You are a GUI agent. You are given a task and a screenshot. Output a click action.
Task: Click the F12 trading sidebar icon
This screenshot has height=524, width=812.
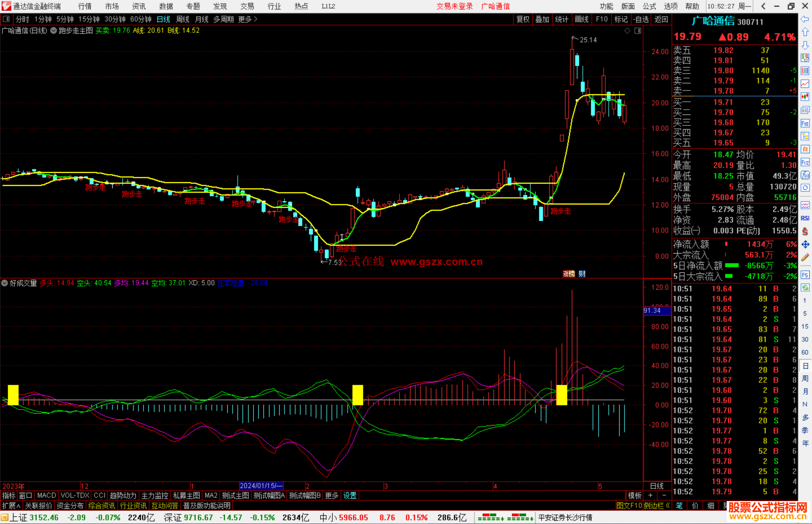pyautogui.click(x=805, y=162)
